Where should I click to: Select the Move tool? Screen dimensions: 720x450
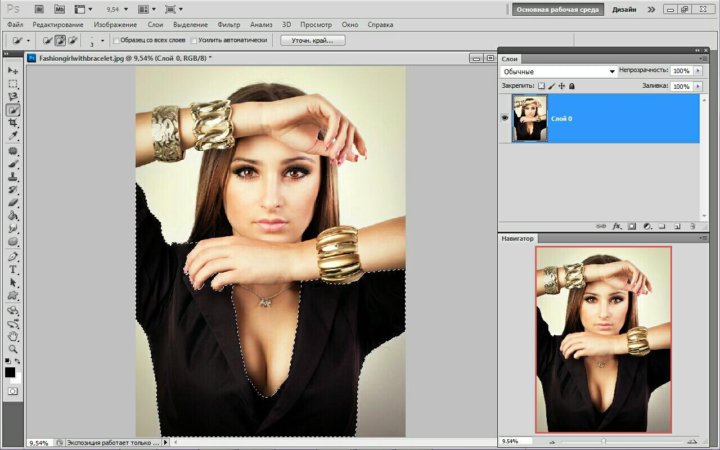point(13,70)
